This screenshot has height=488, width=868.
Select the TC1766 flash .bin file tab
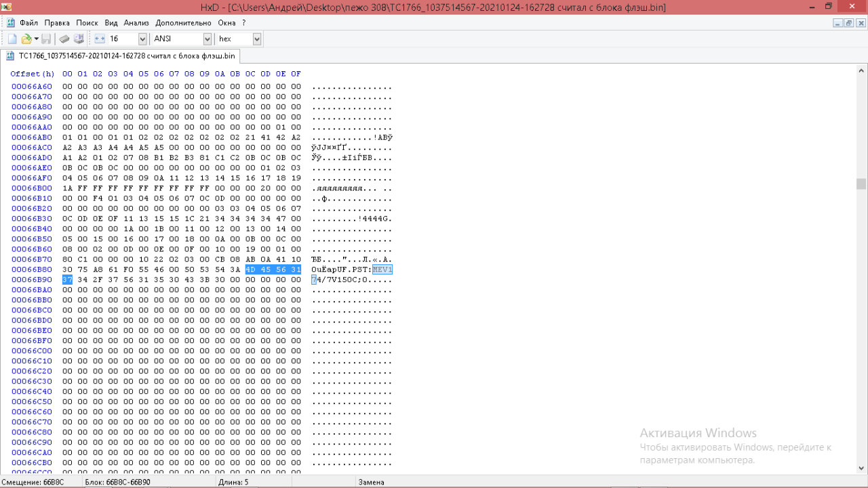tap(121, 56)
